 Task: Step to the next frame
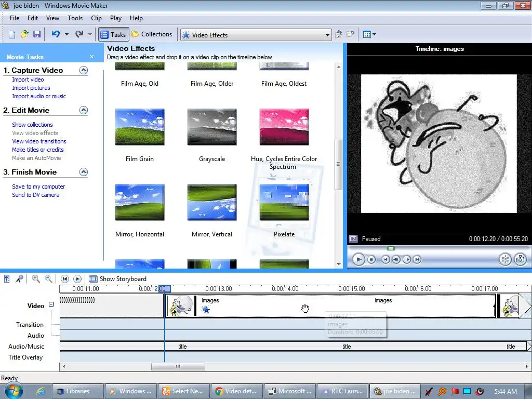[406, 260]
